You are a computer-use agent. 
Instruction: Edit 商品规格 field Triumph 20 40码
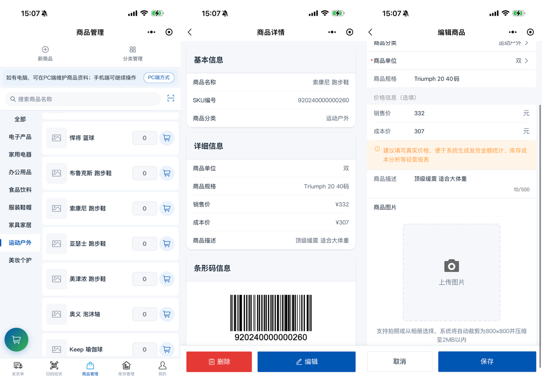coord(452,79)
